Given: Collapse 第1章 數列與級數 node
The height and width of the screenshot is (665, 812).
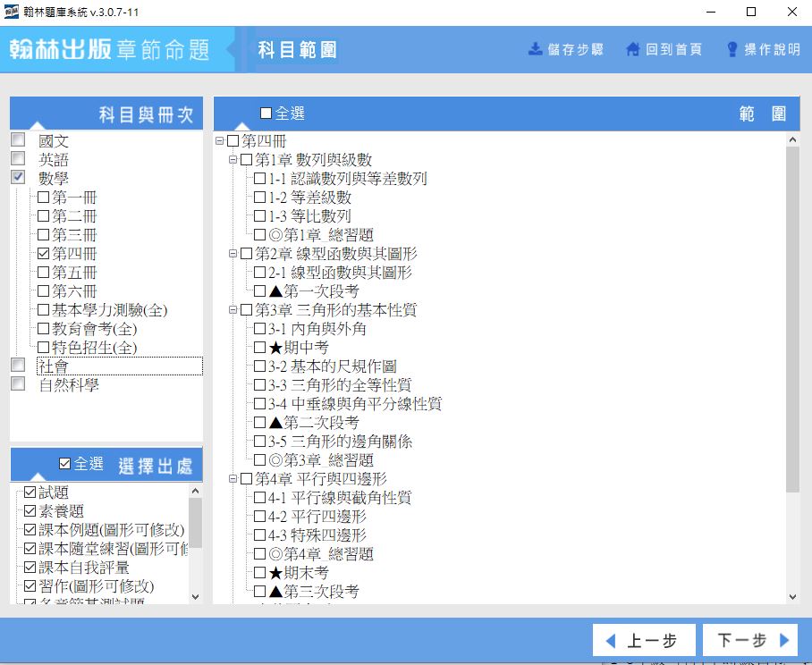Looking at the screenshot, I should (233, 159).
